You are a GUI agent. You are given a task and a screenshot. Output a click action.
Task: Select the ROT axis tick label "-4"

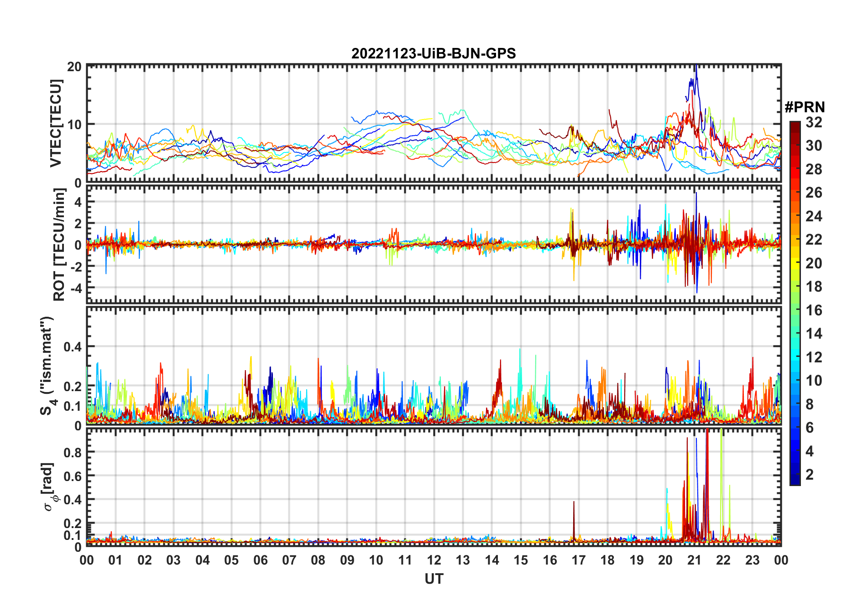tap(76, 288)
